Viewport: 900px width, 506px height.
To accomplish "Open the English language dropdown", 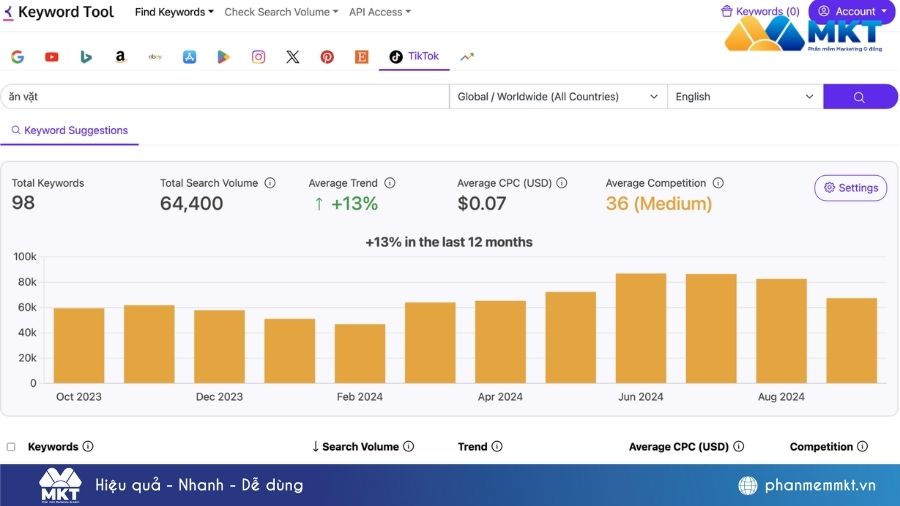I will click(744, 97).
